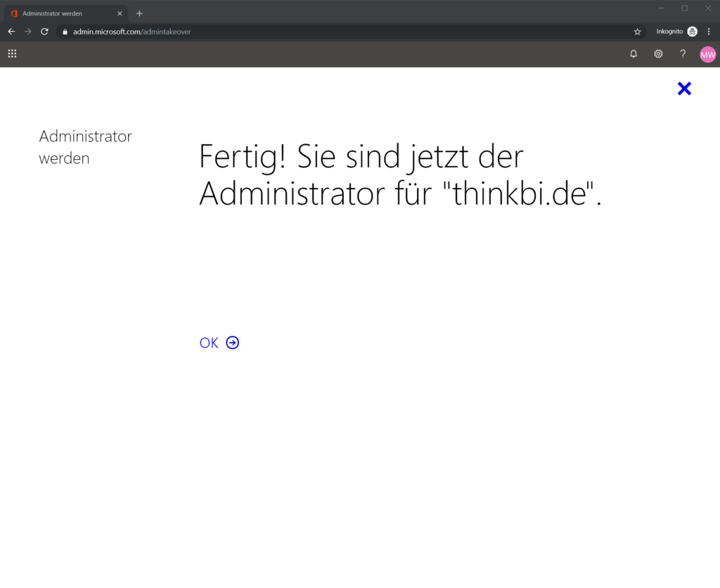Viewport: 720px width, 588px height.
Task: Reload the admin takeover page
Action: click(x=44, y=32)
